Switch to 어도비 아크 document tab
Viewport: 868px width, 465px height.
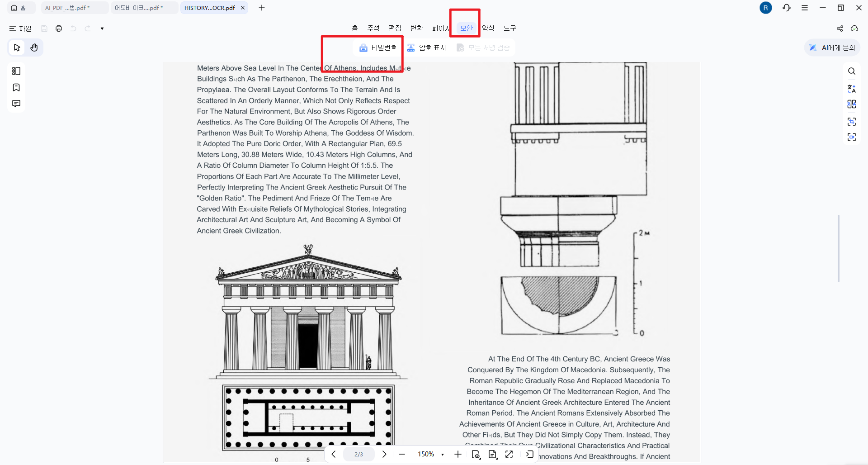click(x=144, y=8)
